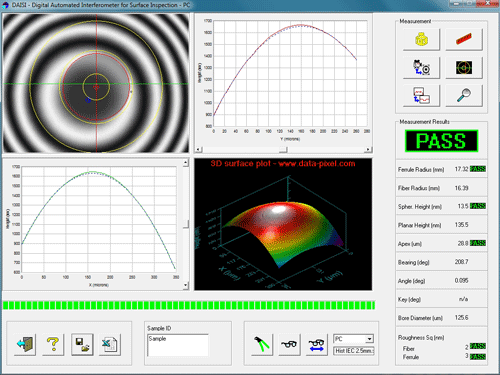
Task: Click the Hist IEC 2.5mm field
Action: (x=354, y=351)
